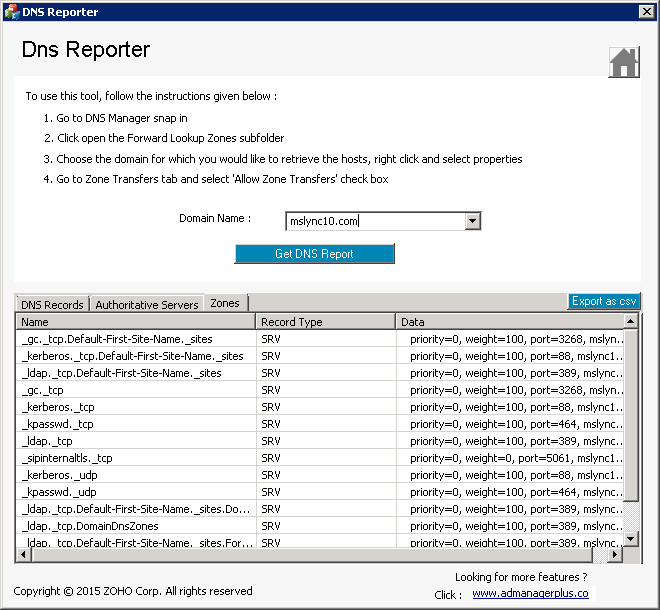
Task: Sort by the Name column header
Action: pos(135,322)
